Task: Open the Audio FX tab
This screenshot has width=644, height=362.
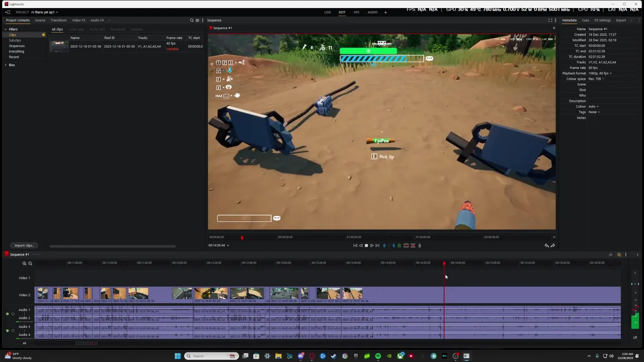Action: (x=97, y=20)
